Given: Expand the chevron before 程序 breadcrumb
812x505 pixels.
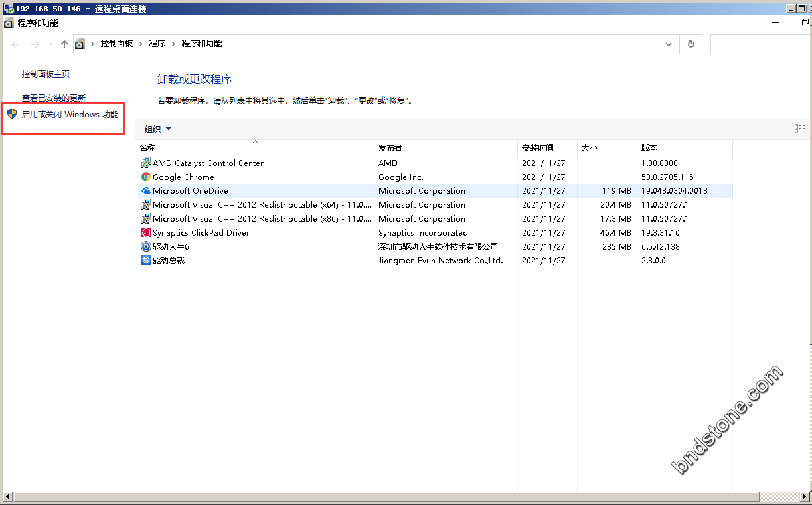Looking at the screenshot, I should (x=141, y=44).
